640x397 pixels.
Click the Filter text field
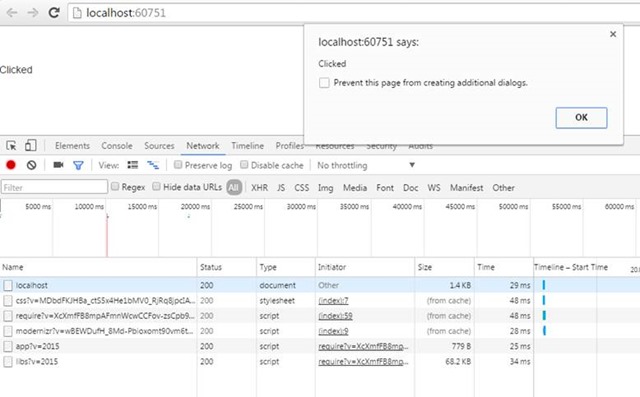(54, 187)
